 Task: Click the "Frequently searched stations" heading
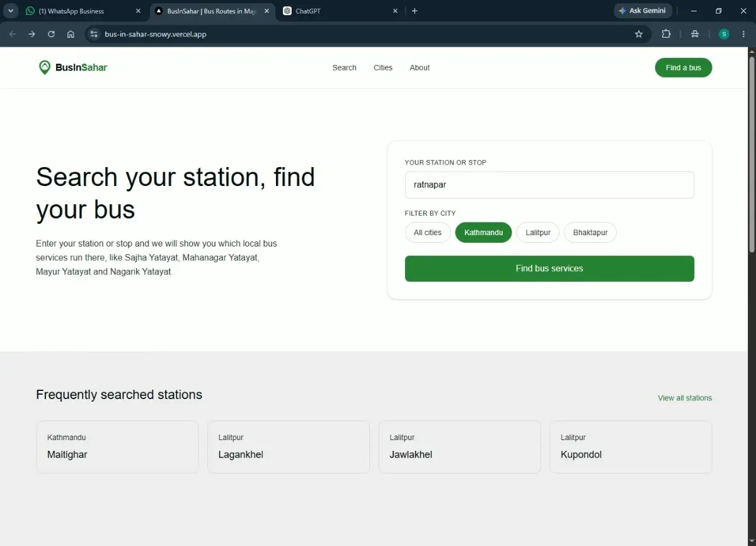(119, 395)
